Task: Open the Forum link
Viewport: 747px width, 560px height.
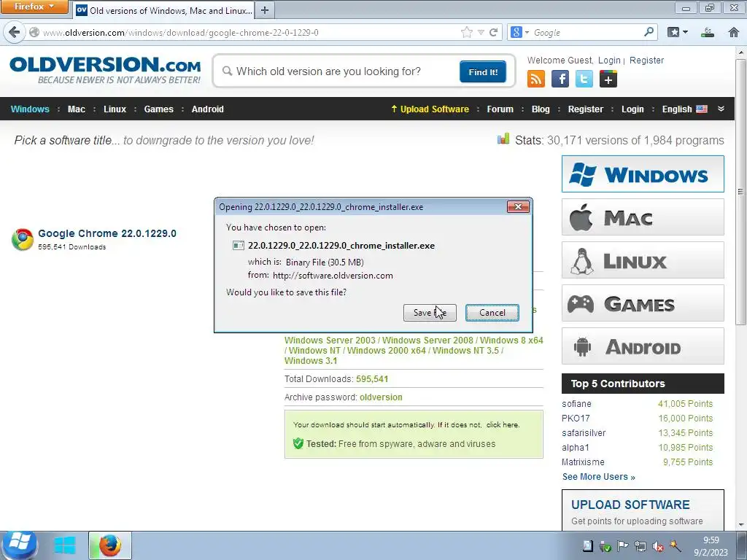Action: 500,109
